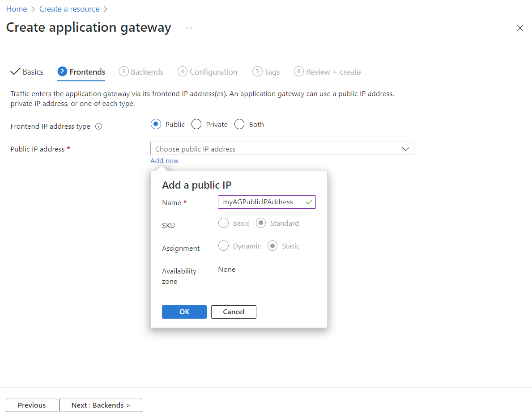Select the Basic SKU option

223,223
